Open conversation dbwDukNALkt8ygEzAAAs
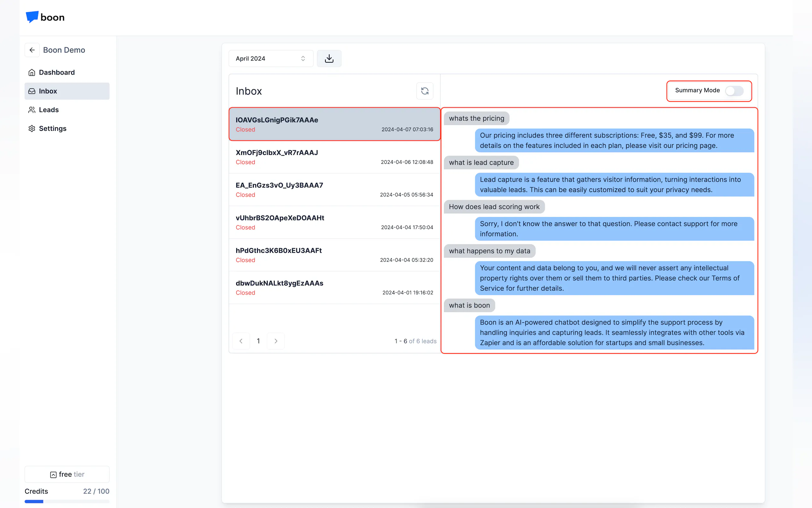 (x=334, y=288)
